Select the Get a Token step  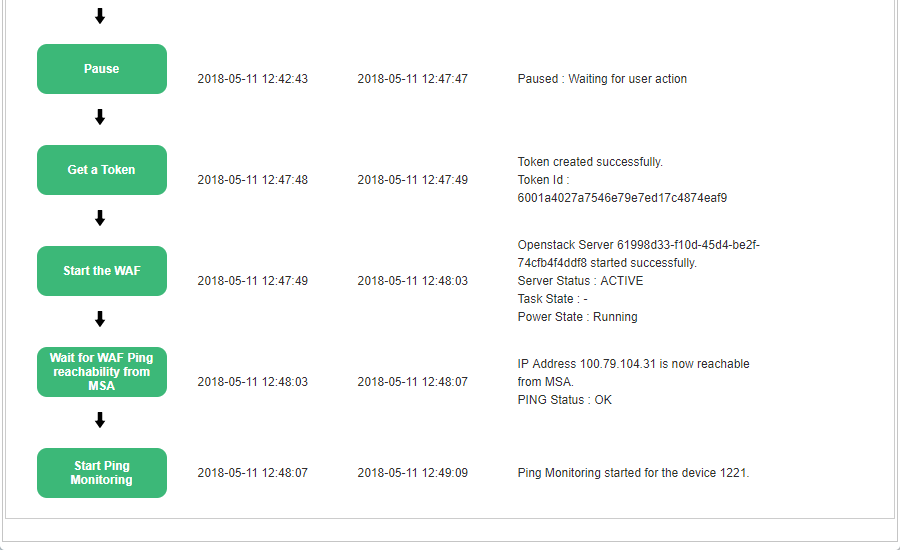102,170
